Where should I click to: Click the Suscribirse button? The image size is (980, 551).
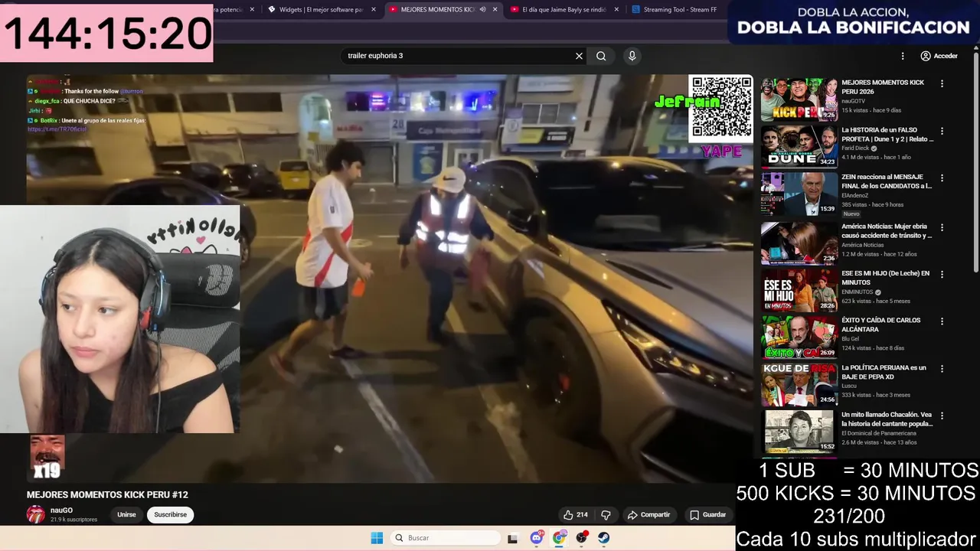(170, 515)
